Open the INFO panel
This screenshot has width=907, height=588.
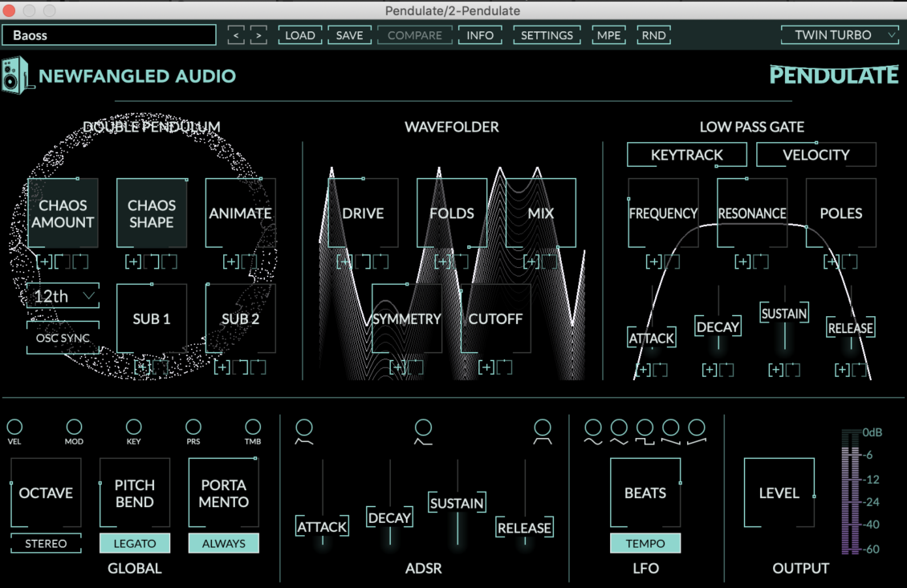[480, 35]
